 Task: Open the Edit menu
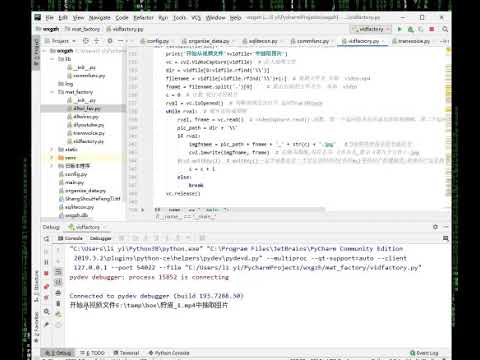coord(63,18)
